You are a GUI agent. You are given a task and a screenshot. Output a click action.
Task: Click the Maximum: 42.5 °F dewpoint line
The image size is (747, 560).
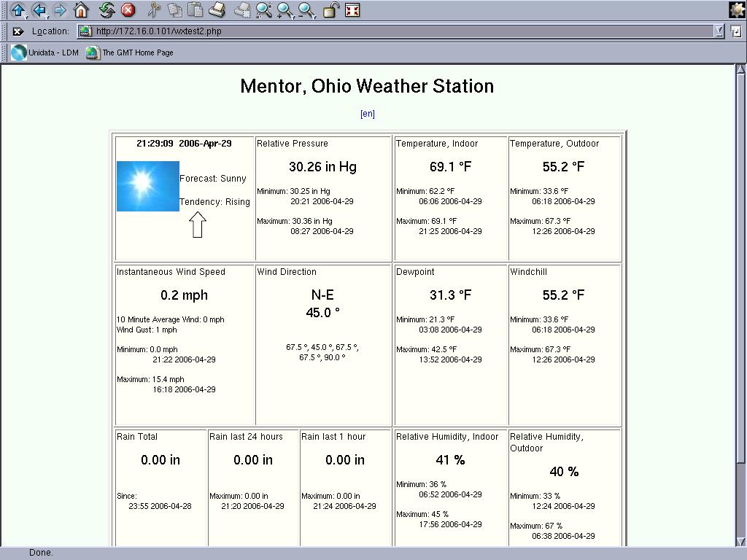click(426, 349)
